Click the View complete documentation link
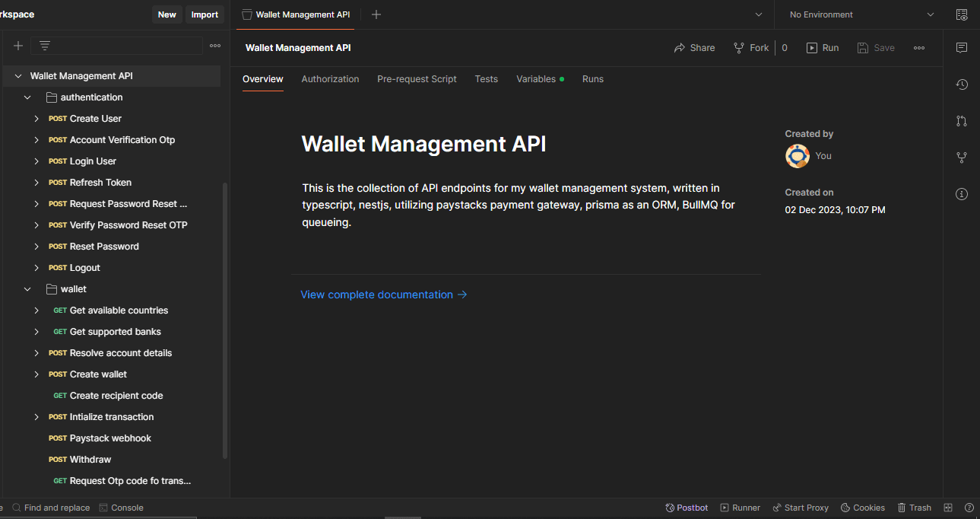980x519 pixels. [384, 295]
